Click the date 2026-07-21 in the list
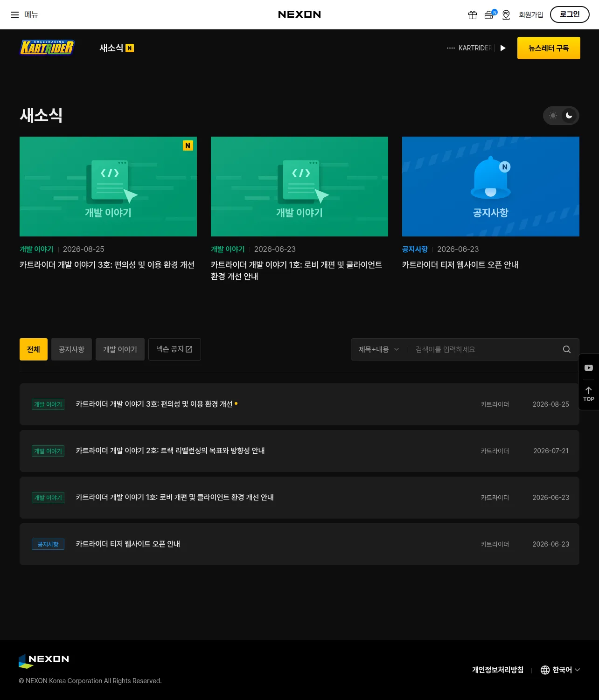The width and height of the screenshot is (599, 700). click(x=551, y=451)
